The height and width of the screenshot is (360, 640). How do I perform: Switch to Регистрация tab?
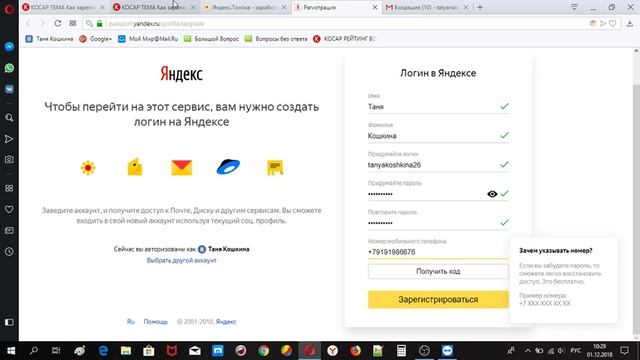point(336,7)
